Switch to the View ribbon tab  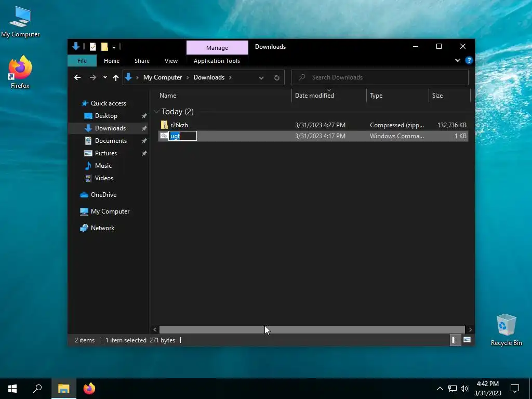[171, 61]
